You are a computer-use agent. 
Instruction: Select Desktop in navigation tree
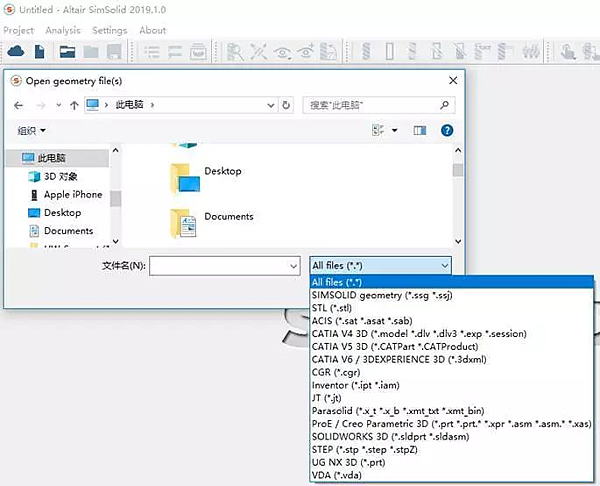(x=57, y=213)
